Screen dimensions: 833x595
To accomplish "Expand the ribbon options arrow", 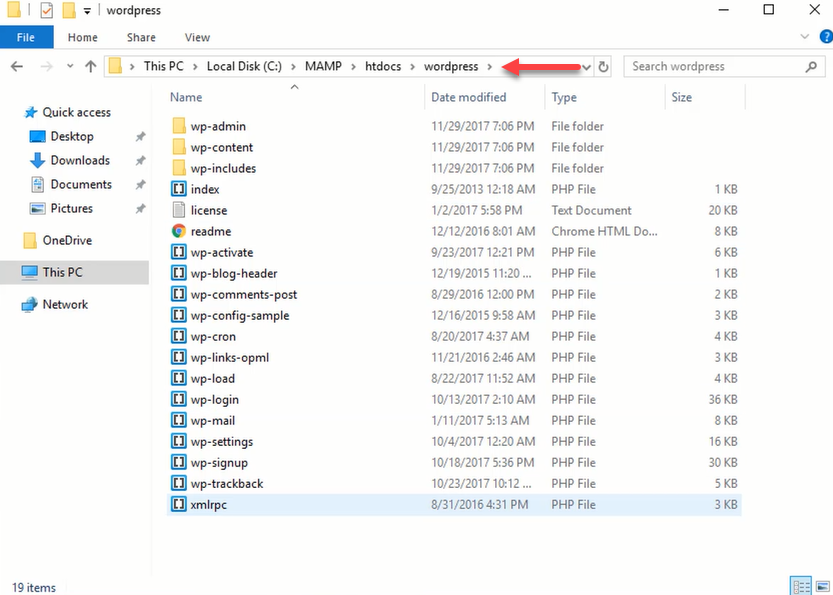I will tap(805, 36).
